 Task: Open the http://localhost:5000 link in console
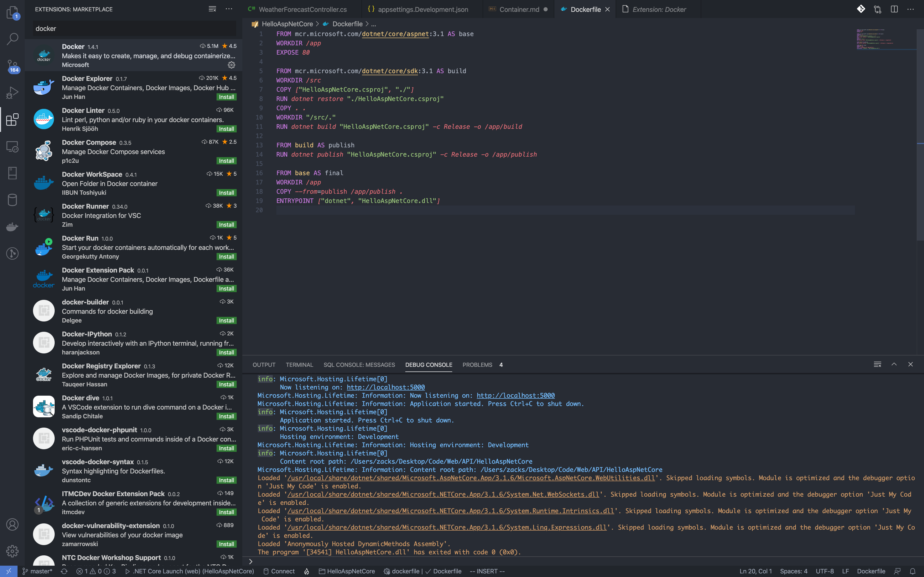pos(386,387)
